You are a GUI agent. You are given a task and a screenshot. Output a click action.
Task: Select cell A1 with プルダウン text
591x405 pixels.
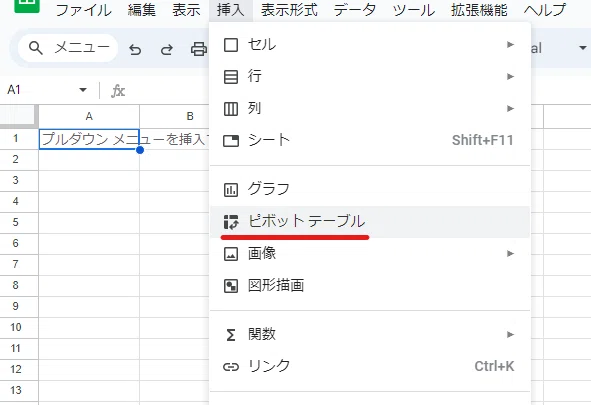click(x=89, y=139)
